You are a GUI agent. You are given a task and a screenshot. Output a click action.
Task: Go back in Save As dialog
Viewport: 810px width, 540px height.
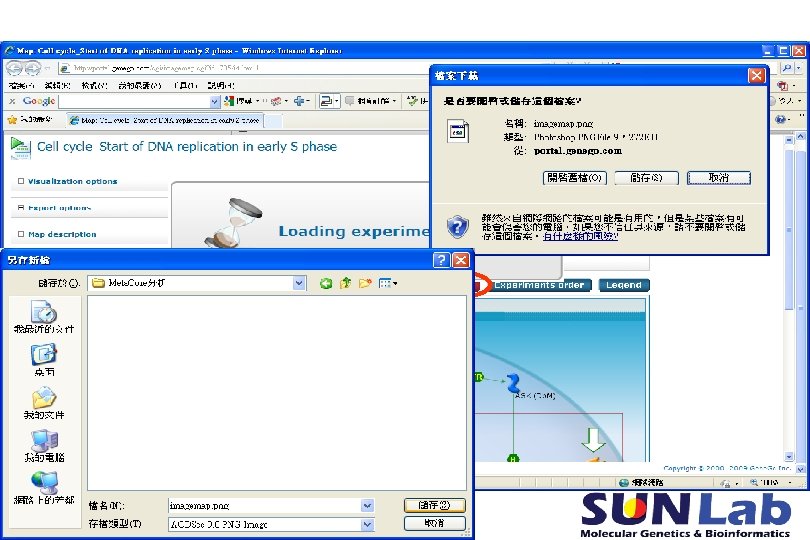(325, 283)
